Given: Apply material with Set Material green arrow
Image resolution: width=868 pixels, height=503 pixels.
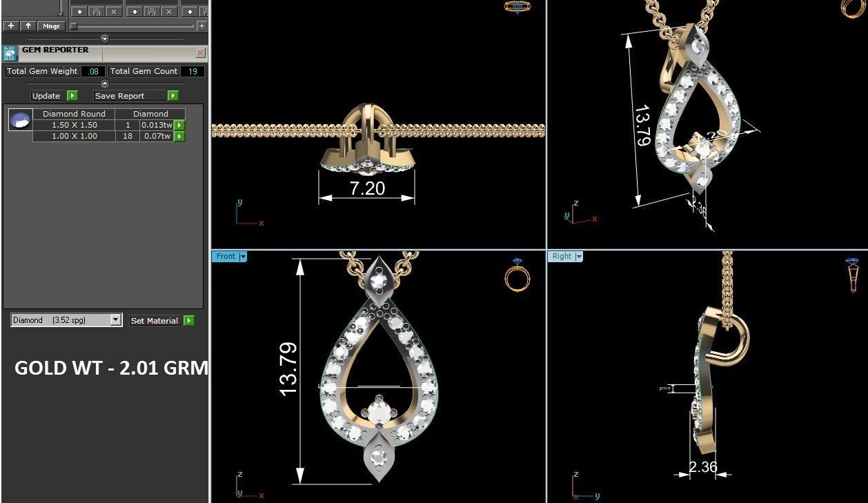Looking at the screenshot, I should [189, 321].
